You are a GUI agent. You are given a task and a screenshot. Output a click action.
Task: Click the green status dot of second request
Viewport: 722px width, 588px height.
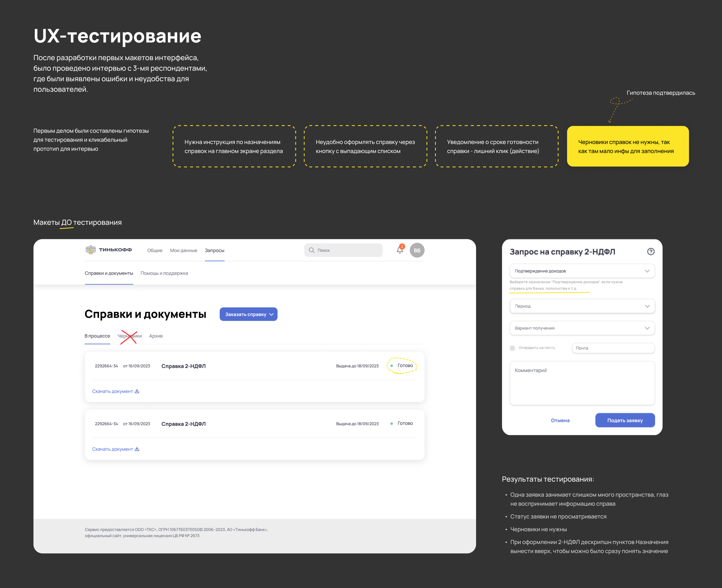(x=392, y=424)
